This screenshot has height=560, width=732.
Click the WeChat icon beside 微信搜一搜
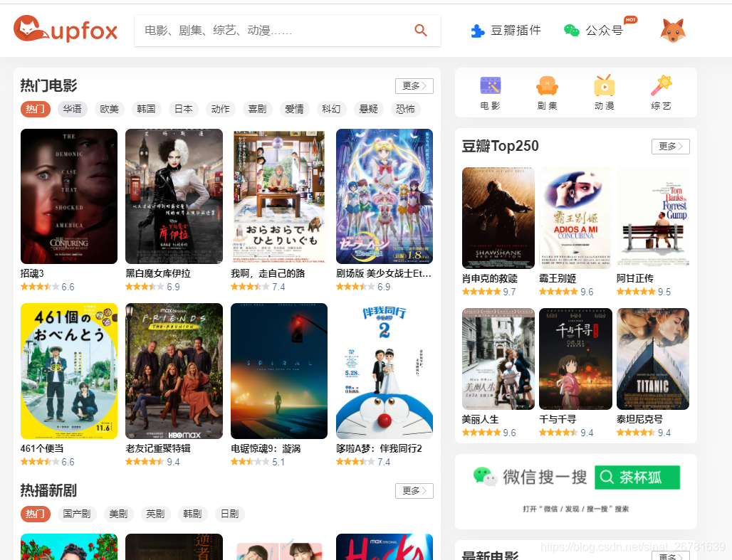[485, 477]
